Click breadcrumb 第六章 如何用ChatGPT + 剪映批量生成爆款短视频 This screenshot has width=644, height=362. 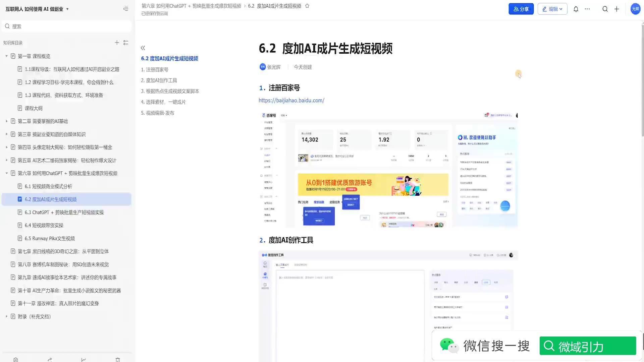191,6
